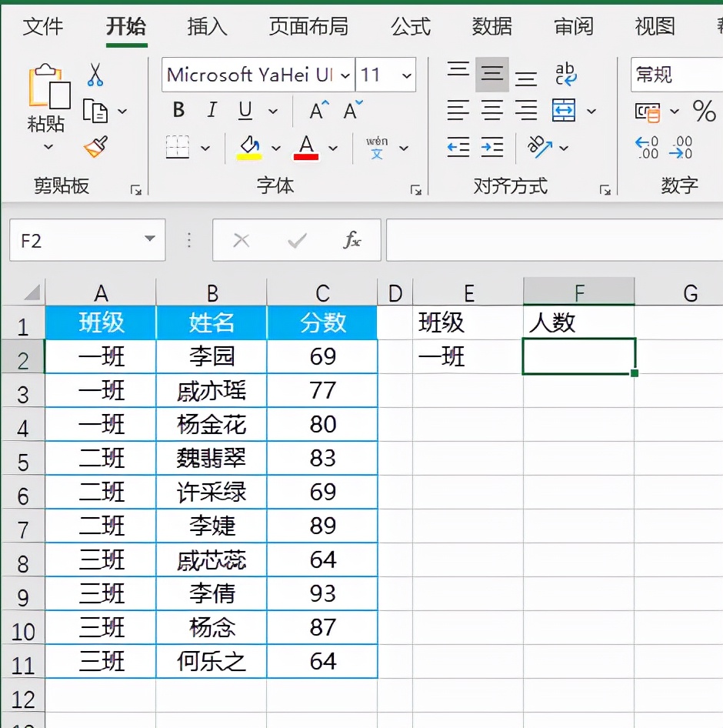This screenshot has height=728, width=723.
Task: Select the Format Painter brush icon
Action: [95, 146]
